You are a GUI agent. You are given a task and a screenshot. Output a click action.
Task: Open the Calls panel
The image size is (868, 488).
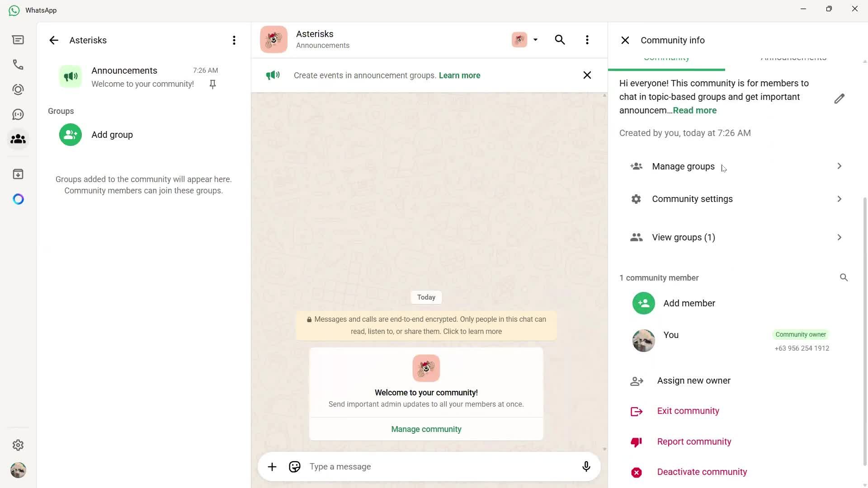(18, 65)
